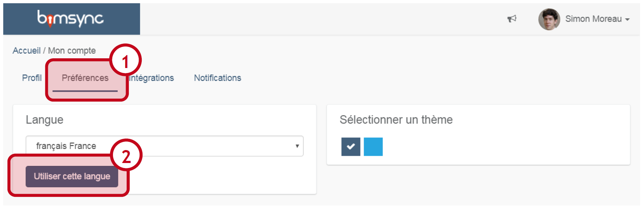Image resolution: width=644 pixels, height=208 pixels.
Task: Click the language select's small down arrow
Action: coord(297,146)
